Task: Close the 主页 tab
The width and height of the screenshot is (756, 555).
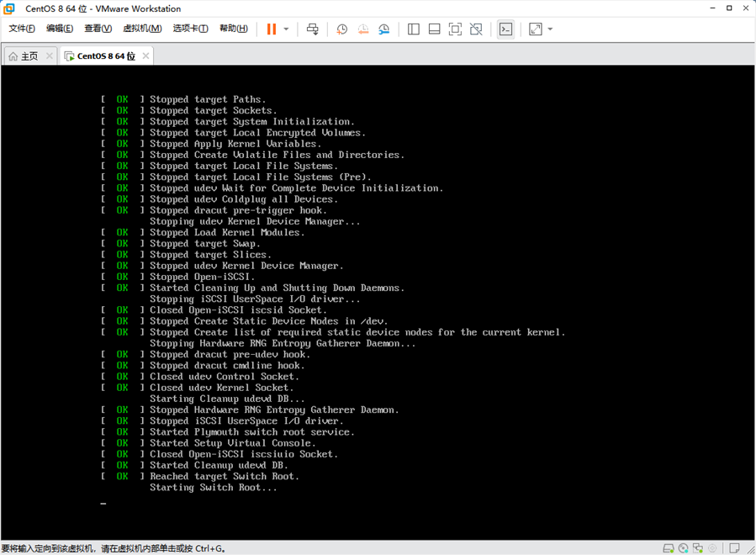Action: (49, 56)
